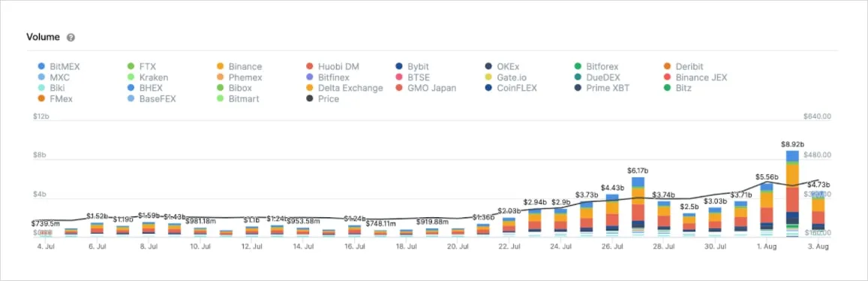Click the $2.03b bar label
This screenshot has height=281, width=868.
click(x=509, y=210)
